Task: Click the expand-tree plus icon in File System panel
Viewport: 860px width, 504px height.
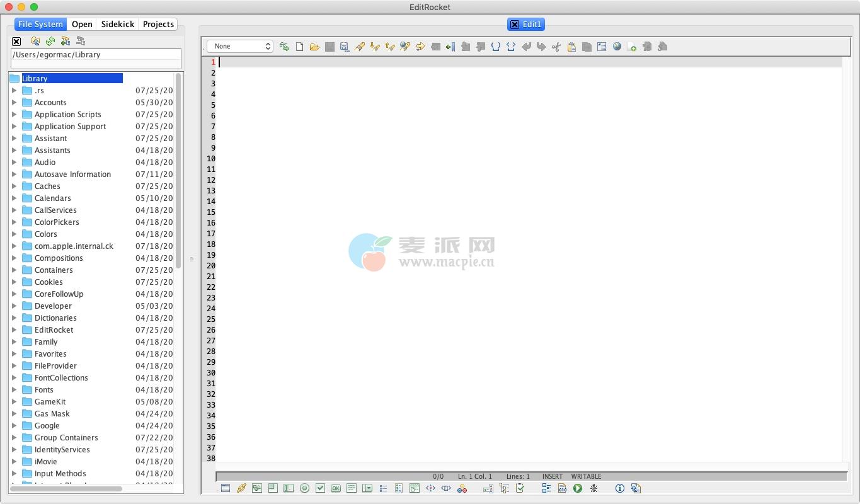Action: [x=66, y=41]
